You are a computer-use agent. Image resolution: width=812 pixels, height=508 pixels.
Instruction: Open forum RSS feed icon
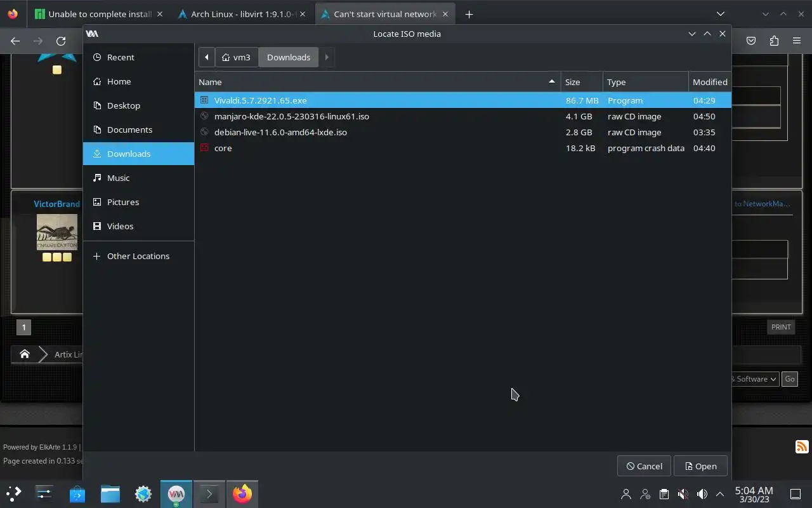point(802,446)
